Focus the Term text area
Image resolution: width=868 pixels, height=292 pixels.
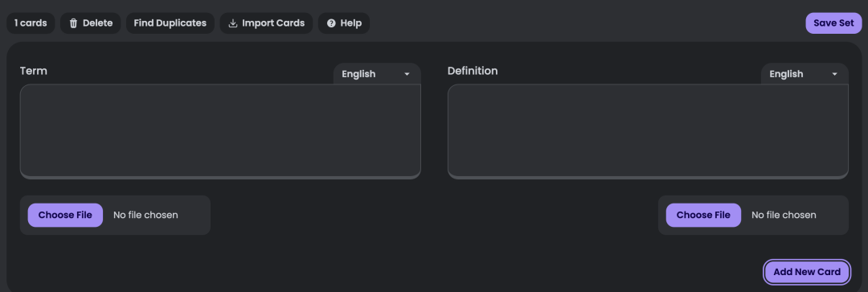[220, 131]
